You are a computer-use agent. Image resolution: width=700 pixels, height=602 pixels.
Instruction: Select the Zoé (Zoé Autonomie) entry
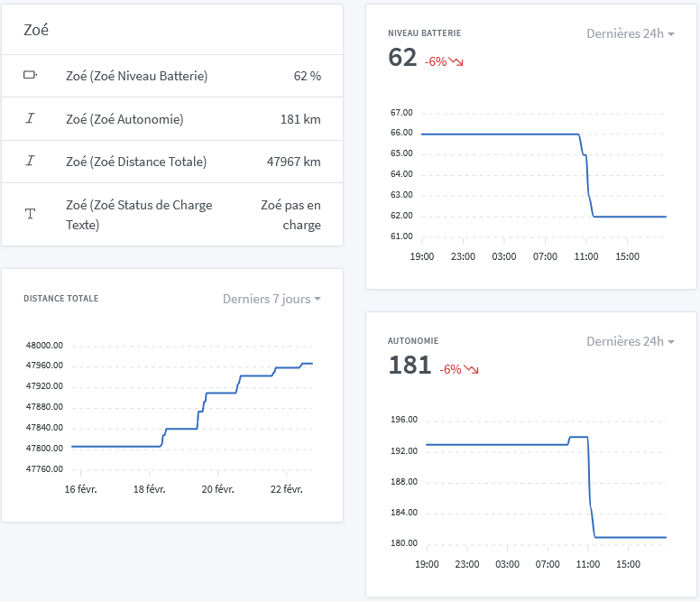124,119
